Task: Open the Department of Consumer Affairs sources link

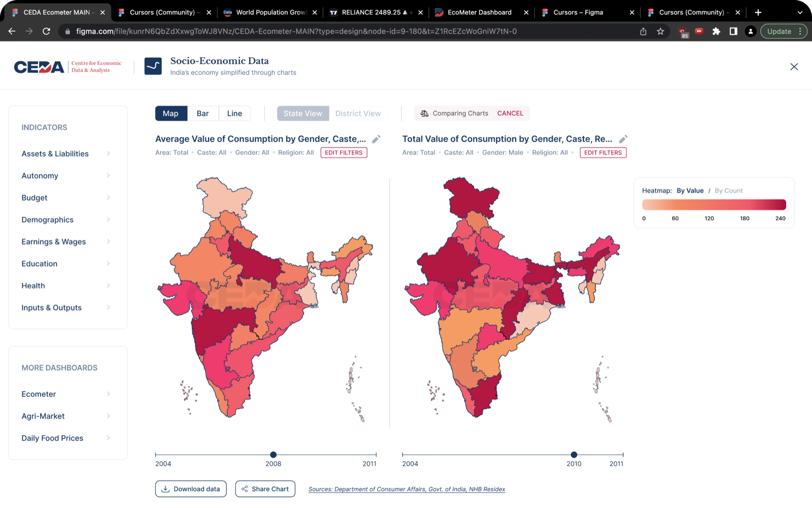Action: click(x=407, y=489)
